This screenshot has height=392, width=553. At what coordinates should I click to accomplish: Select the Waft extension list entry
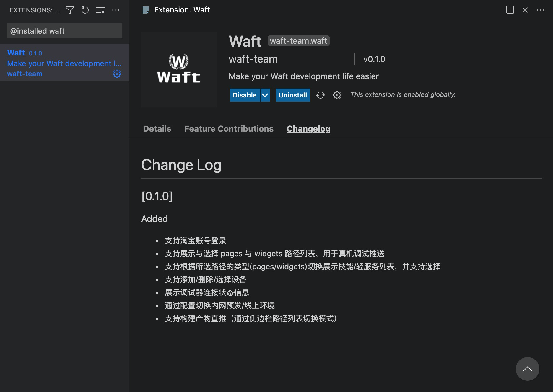(x=65, y=63)
